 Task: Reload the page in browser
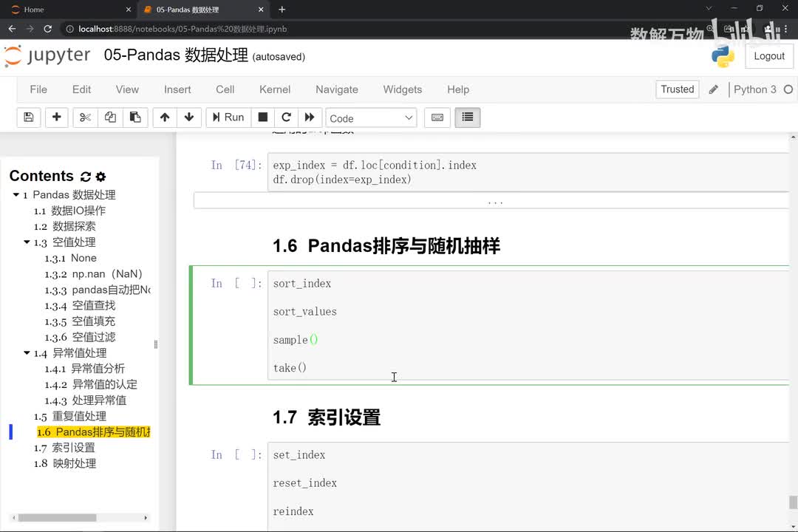pyautogui.click(x=48, y=29)
